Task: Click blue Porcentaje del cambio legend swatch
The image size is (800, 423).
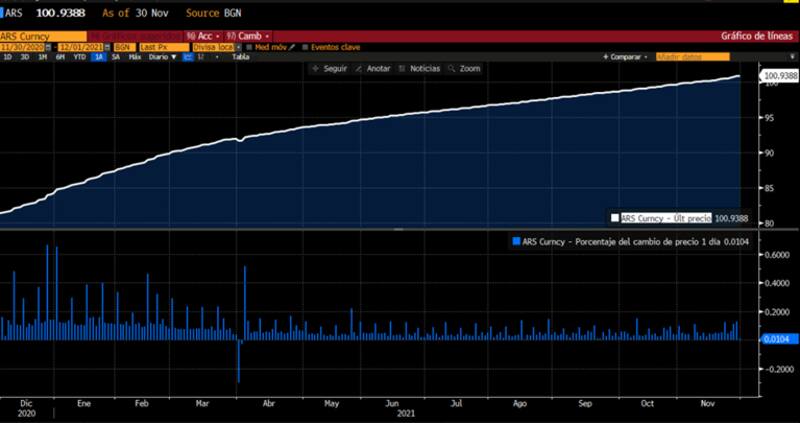Action: [515, 242]
